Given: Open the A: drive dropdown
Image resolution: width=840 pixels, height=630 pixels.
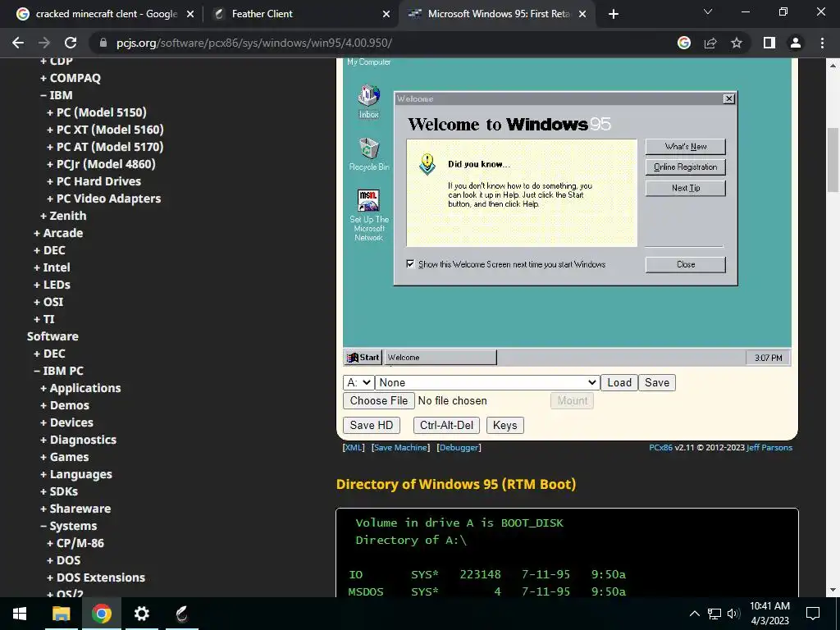Looking at the screenshot, I should point(358,382).
